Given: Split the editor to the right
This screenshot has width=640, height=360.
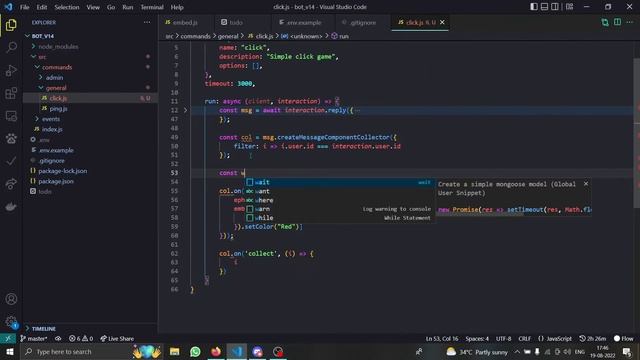Looking at the screenshot, I should point(617,22).
